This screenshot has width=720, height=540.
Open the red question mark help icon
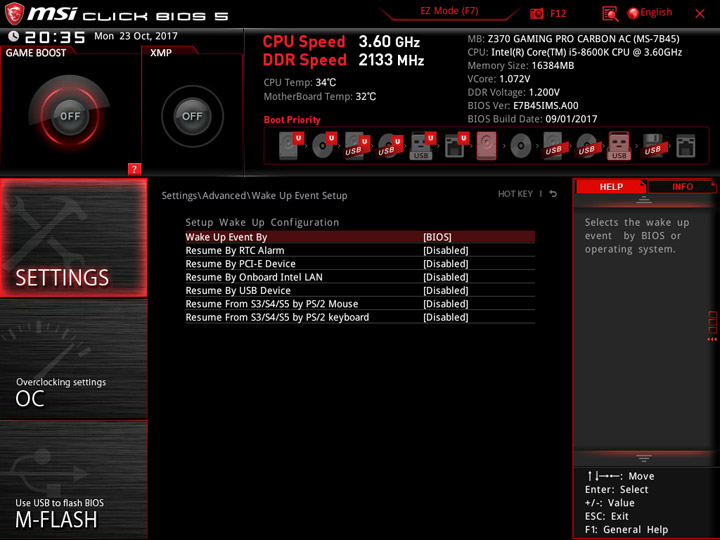[x=134, y=169]
